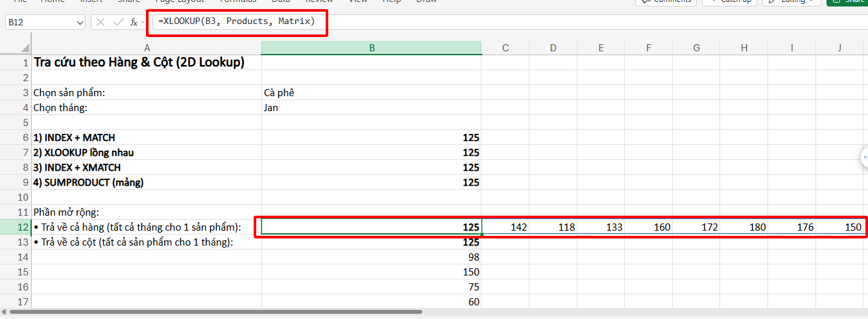Click the 'Chọn tháng:' label cell

(147, 108)
